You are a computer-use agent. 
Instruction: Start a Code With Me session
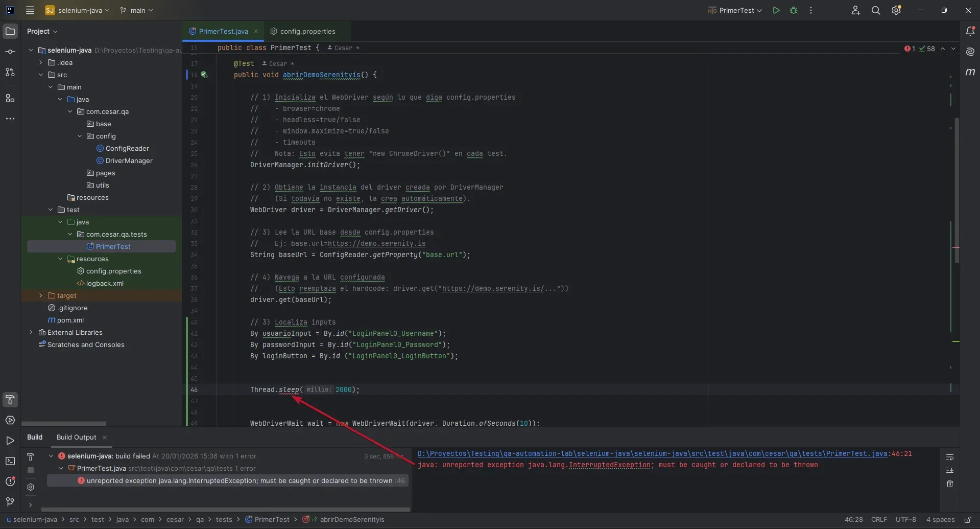pyautogui.click(x=855, y=10)
